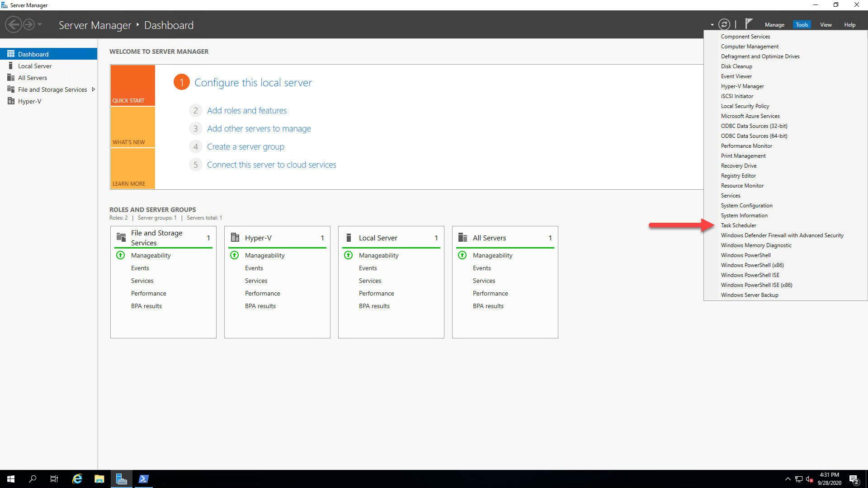
Task: Open PowerShell from the taskbar
Action: [x=144, y=479]
